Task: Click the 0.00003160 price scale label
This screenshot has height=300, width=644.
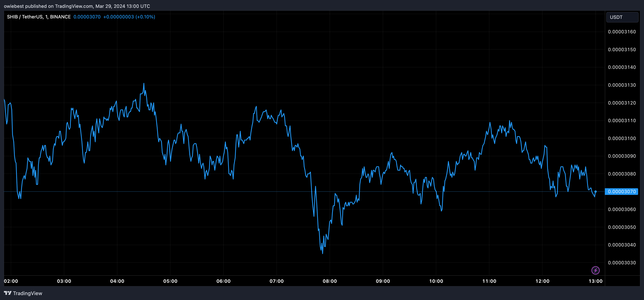Action: pos(622,32)
